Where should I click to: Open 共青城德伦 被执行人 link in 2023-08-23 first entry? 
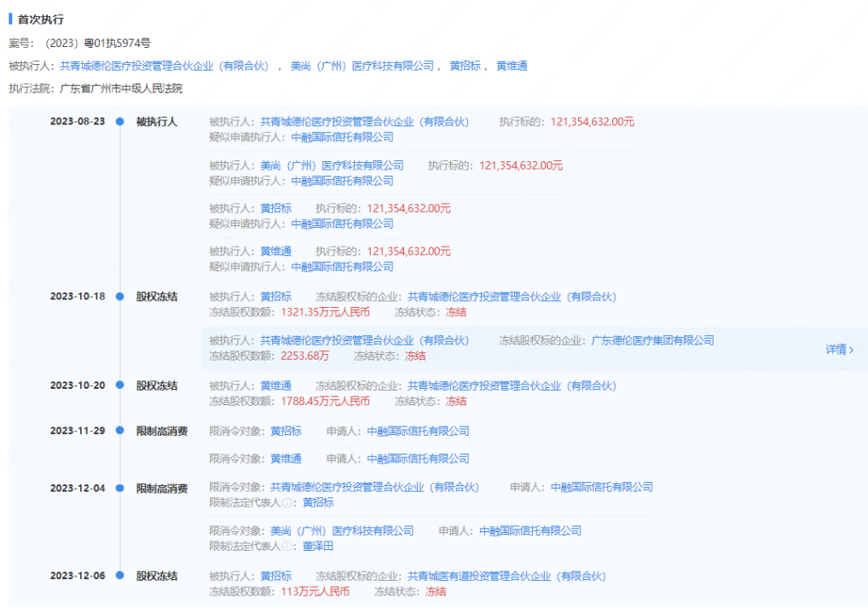point(365,122)
